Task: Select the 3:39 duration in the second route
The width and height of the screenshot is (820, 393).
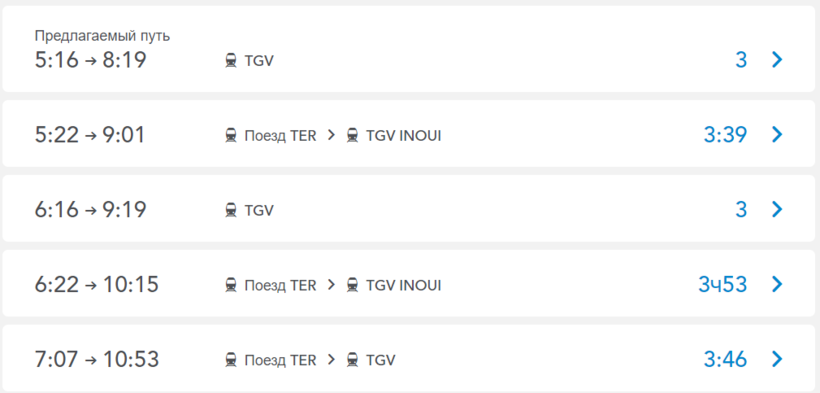Action: [725, 135]
